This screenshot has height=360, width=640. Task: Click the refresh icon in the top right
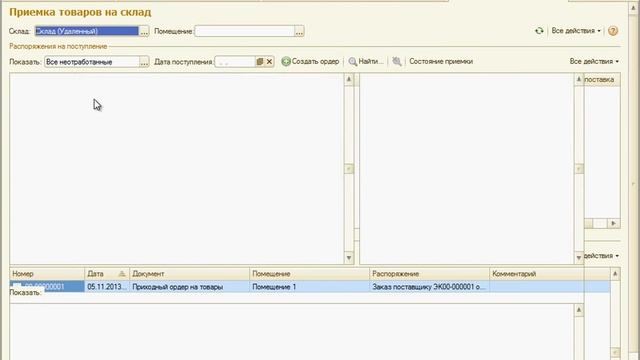pyautogui.click(x=539, y=31)
